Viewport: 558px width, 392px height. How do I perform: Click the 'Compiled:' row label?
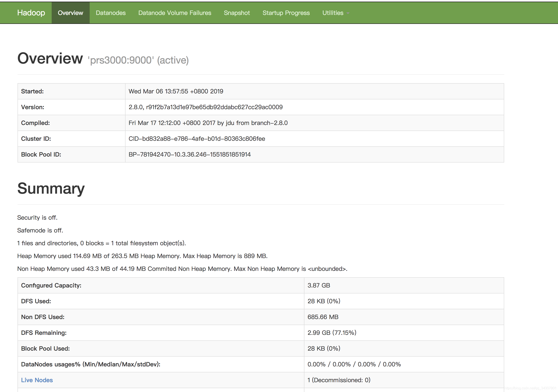point(35,123)
